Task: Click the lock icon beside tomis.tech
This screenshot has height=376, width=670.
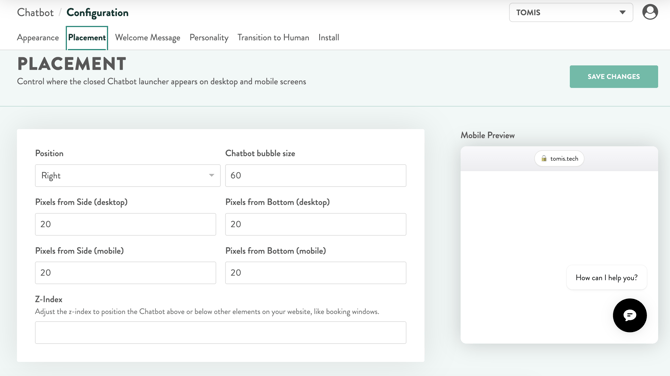Action: pyautogui.click(x=544, y=159)
